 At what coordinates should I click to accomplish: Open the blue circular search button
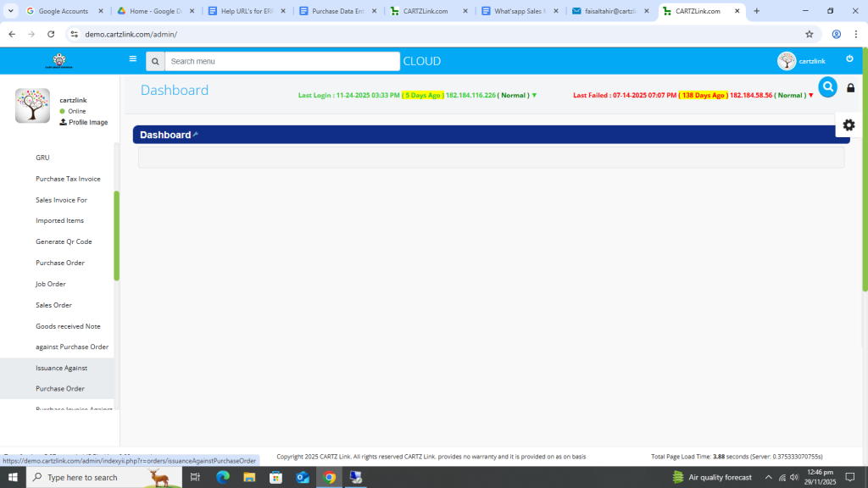[827, 86]
